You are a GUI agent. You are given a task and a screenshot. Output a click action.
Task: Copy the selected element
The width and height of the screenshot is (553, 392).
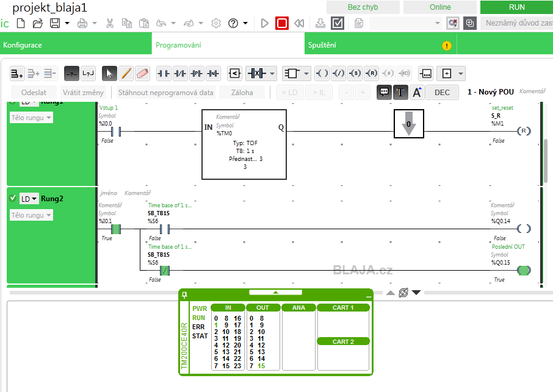pyautogui.click(x=126, y=23)
